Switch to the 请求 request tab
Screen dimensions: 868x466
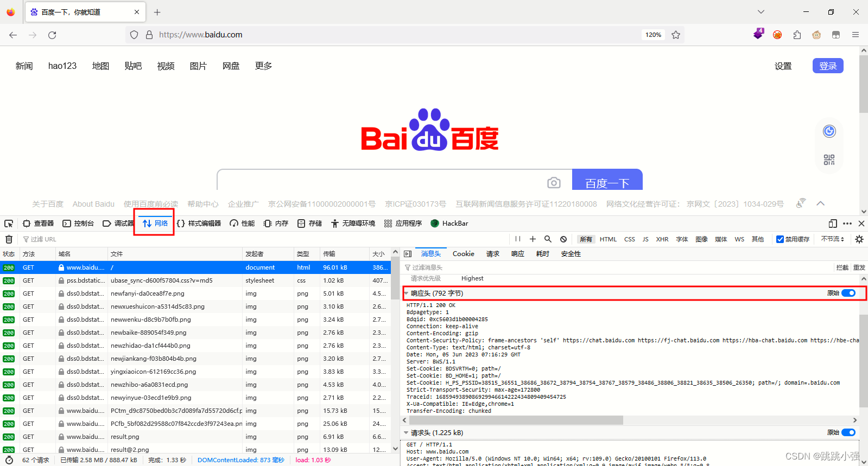click(x=493, y=254)
